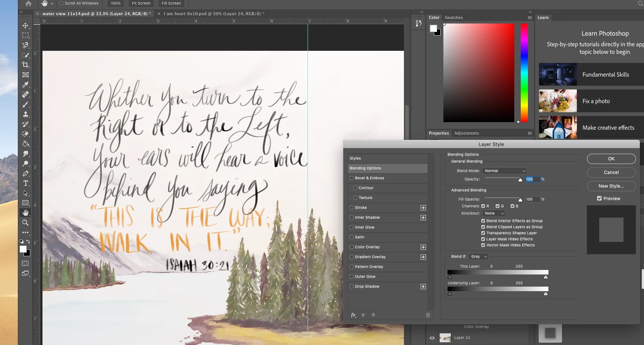Viewport: 644px width, 345px height.
Task: Enable the Bevel & Emboss checkbox
Action: (x=352, y=178)
